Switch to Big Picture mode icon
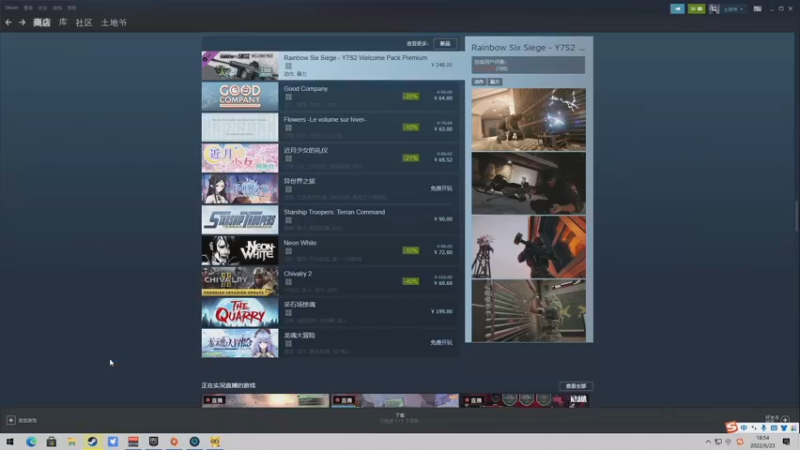This screenshot has width=800, height=450. tap(757, 9)
